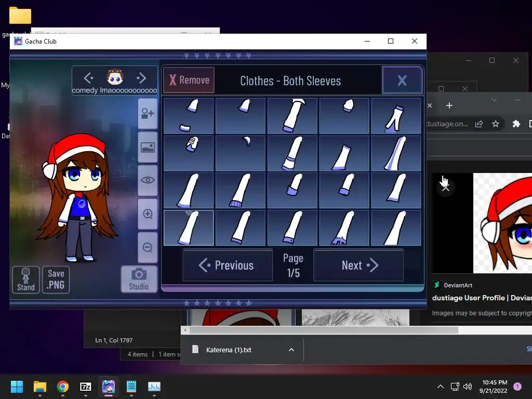
Task: Open Katerena (1).txt download item
Action: click(x=229, y=350)
